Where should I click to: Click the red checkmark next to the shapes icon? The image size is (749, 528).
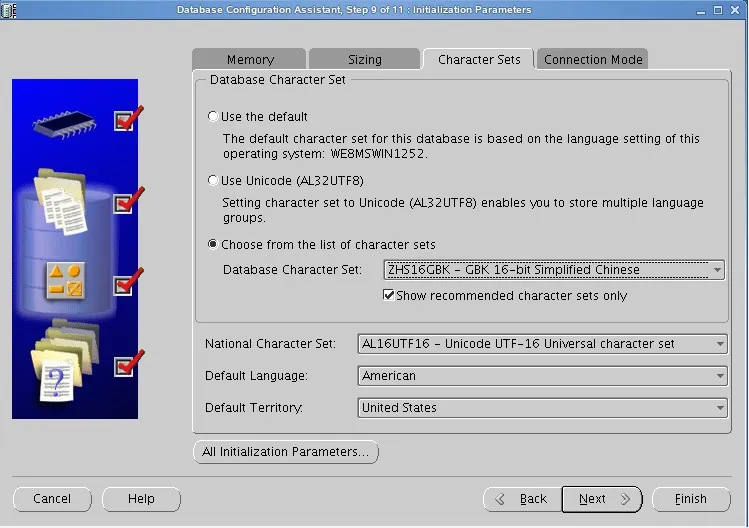128,282
